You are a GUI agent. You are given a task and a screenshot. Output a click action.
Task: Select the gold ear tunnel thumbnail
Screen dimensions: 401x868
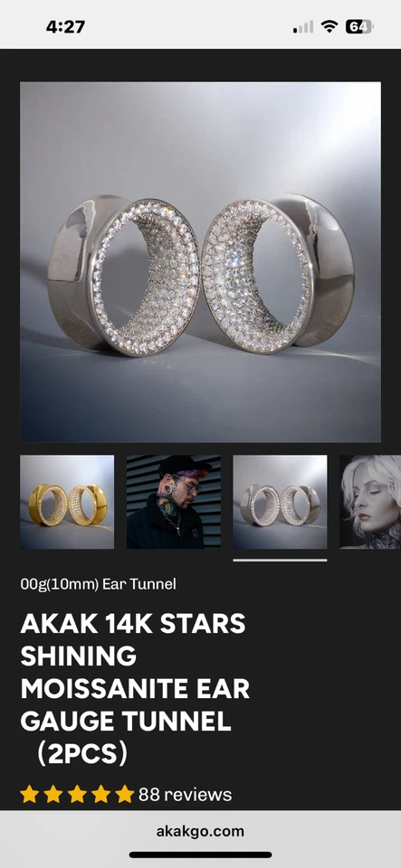[x=67, y=502]
